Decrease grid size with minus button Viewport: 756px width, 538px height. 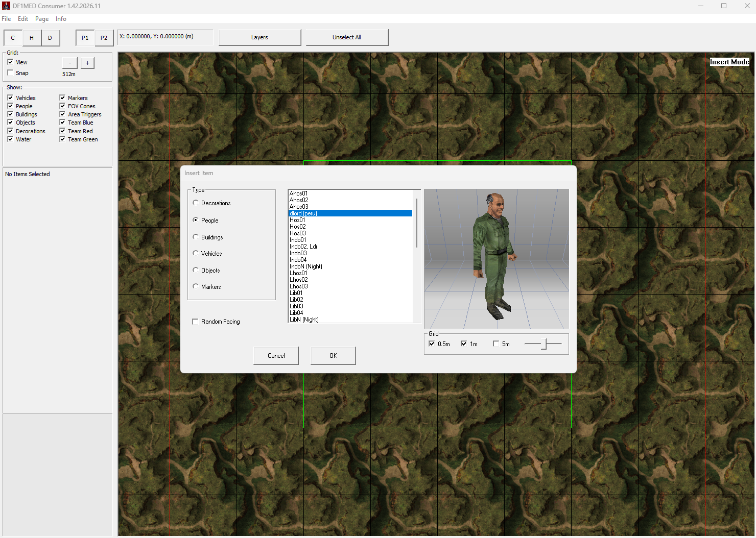[70, 63]
